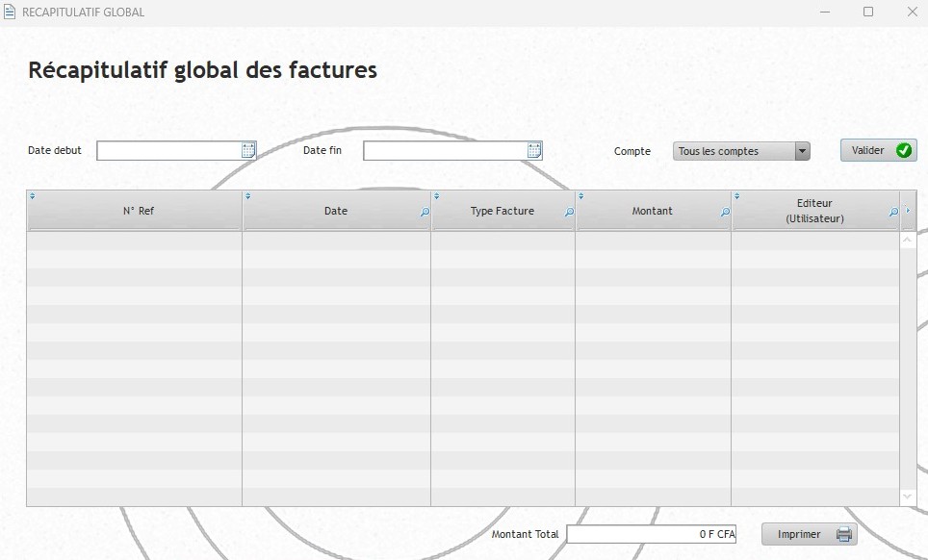Open the Date debut calendar picker

click(248, 150)
